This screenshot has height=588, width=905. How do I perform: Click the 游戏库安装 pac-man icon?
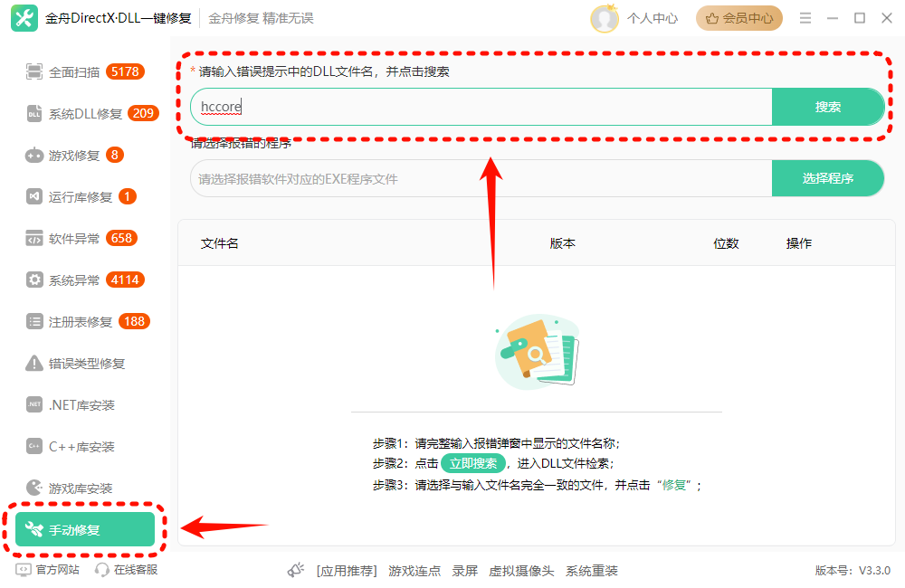34,488
